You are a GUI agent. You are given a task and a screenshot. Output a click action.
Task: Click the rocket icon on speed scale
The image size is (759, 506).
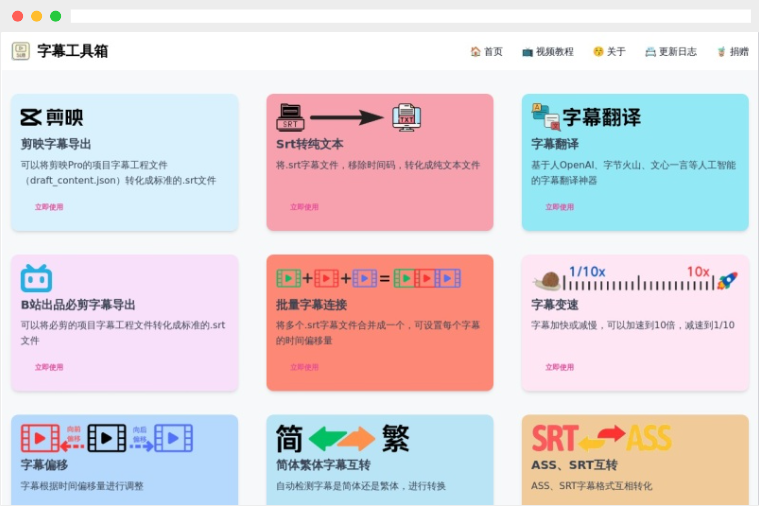tap(727, 280)
